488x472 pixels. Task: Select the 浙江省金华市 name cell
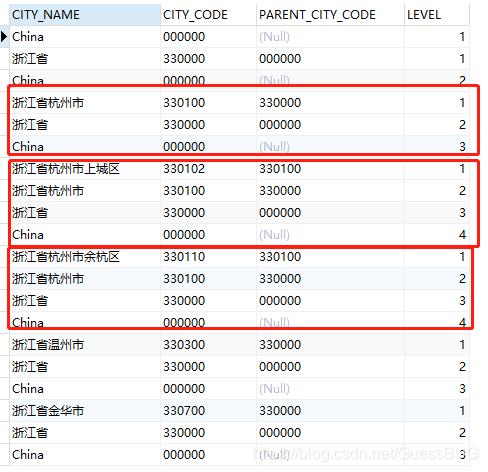[85, 411]
